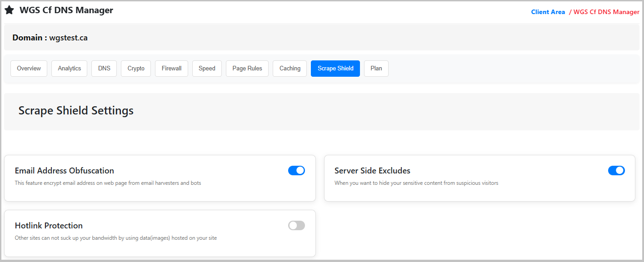Image resolution: width=644 pixels, height=262 pixels.
Task: Click the active Scrape Shield tab
Action: pos(335,69)
